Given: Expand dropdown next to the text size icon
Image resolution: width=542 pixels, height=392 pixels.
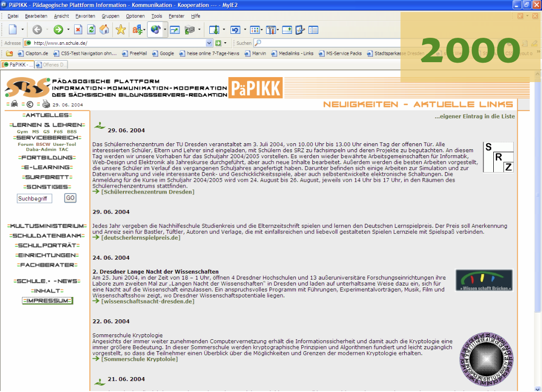Looking at the screenshot, I should click(x=144, y=30).
